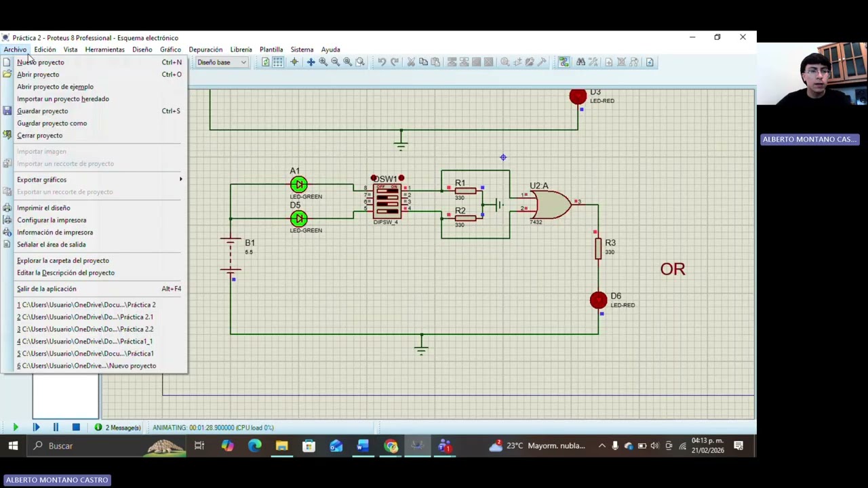
Task: Click the zoom to area icon
Action: click(360, 62)
